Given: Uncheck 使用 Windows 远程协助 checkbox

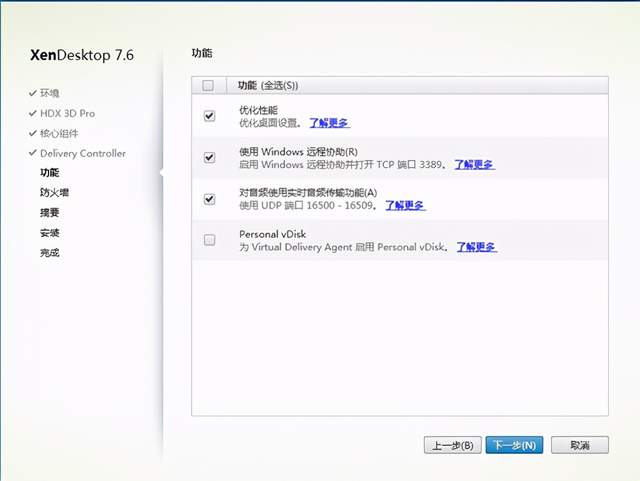Looking at the screenshot, I should point(209,158).
